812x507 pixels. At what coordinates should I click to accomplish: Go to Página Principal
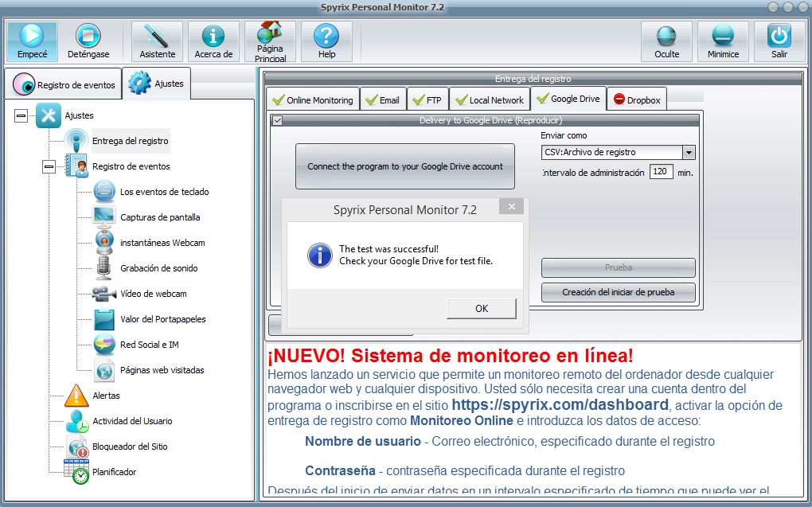[x=270, y=41]
